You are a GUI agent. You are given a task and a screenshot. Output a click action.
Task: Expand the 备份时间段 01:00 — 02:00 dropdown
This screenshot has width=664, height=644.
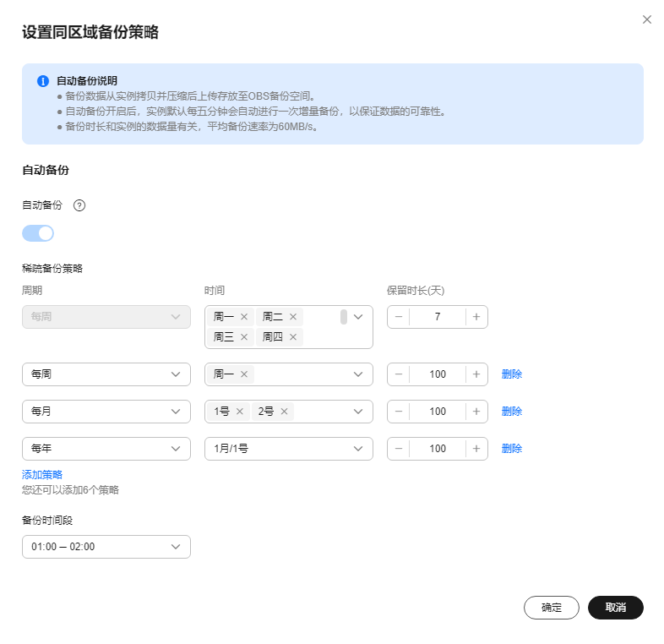(106, 547)
